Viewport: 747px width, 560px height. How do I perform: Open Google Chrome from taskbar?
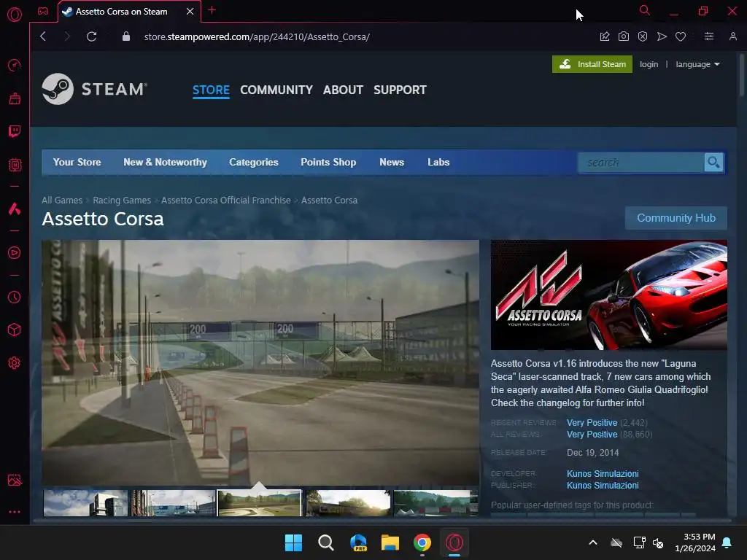[422, 542]
